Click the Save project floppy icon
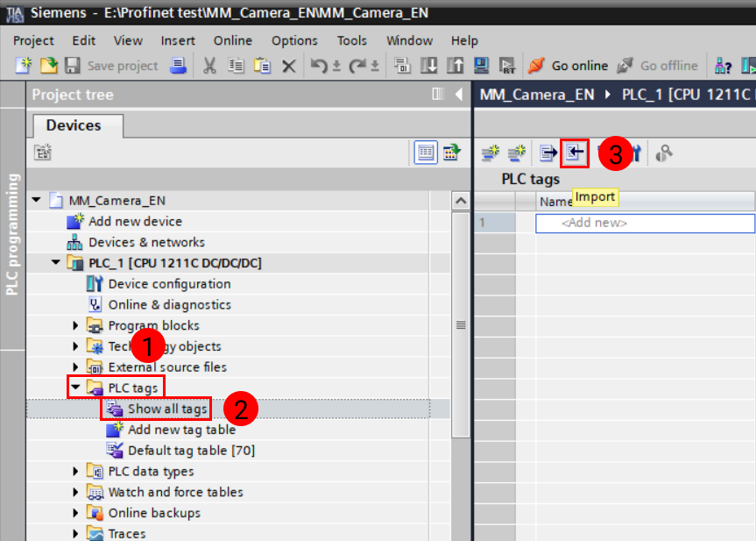 (73, 65)
